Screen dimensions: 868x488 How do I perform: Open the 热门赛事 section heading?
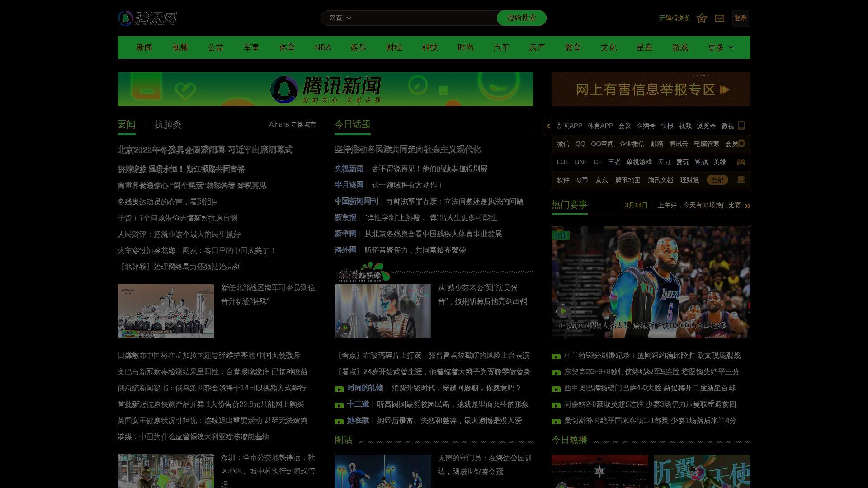point(569,205)
